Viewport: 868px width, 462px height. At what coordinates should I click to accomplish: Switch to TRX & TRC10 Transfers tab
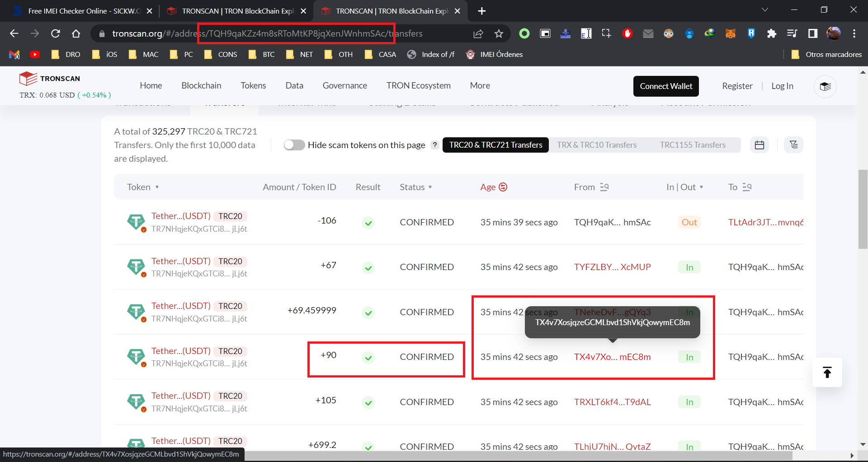pos(597,145)
